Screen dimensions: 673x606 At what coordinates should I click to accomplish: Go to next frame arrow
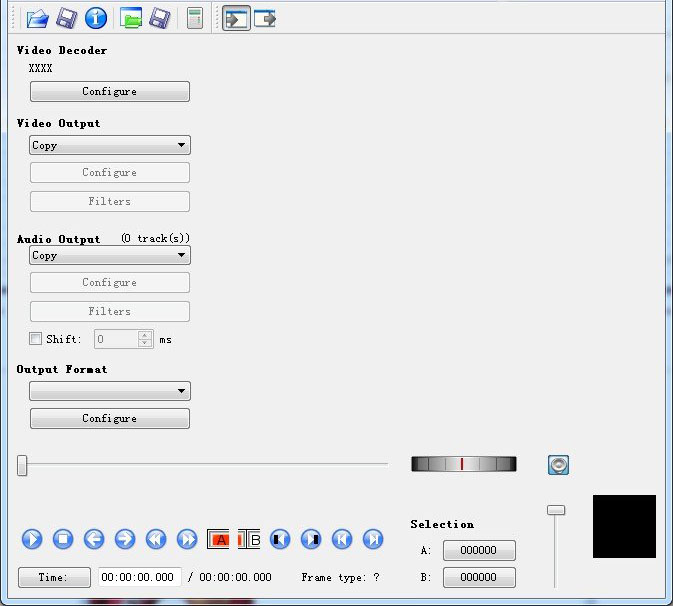pyautogui.click(x=125, y=539)
